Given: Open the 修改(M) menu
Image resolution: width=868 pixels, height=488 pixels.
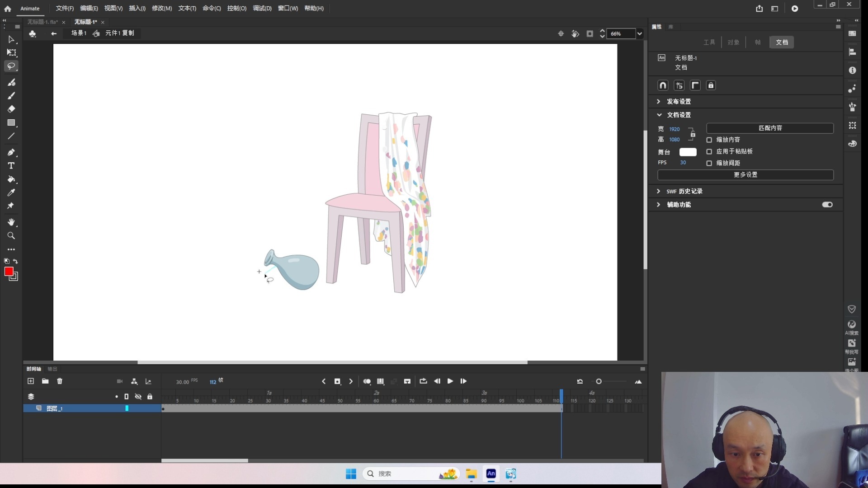Looking at the screenshot, I should pos(161,8).
